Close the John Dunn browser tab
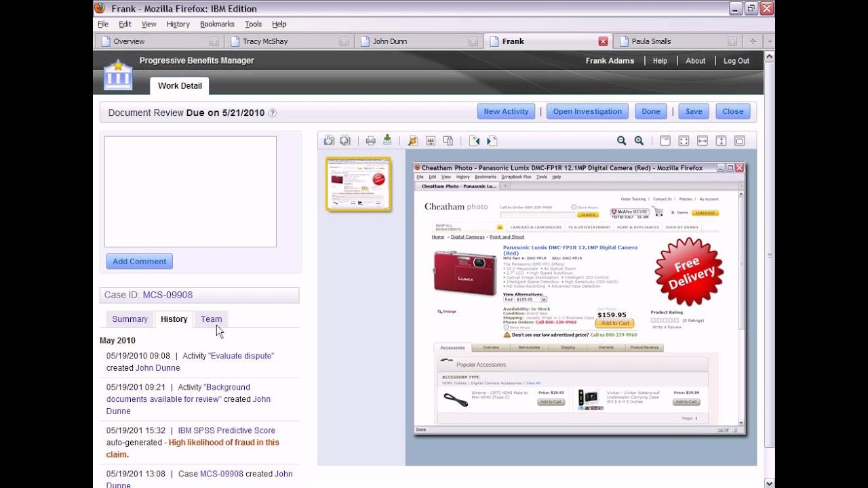This screenshot has height=488, width=868. pos(473,41)
